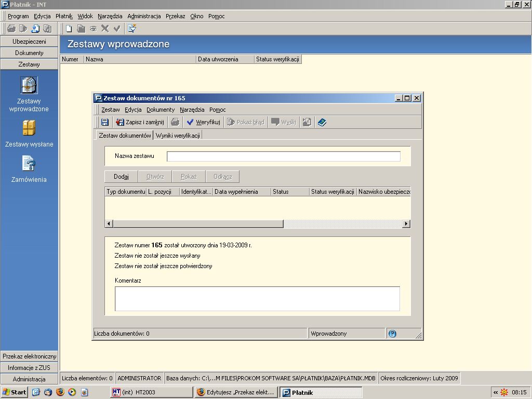Click the Dodaj button
This screenshot has height=399, width=532.
(x=121, y=177)
